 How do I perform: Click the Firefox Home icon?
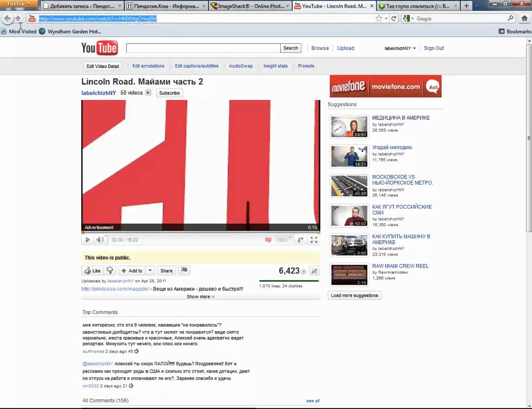[525, 19]
